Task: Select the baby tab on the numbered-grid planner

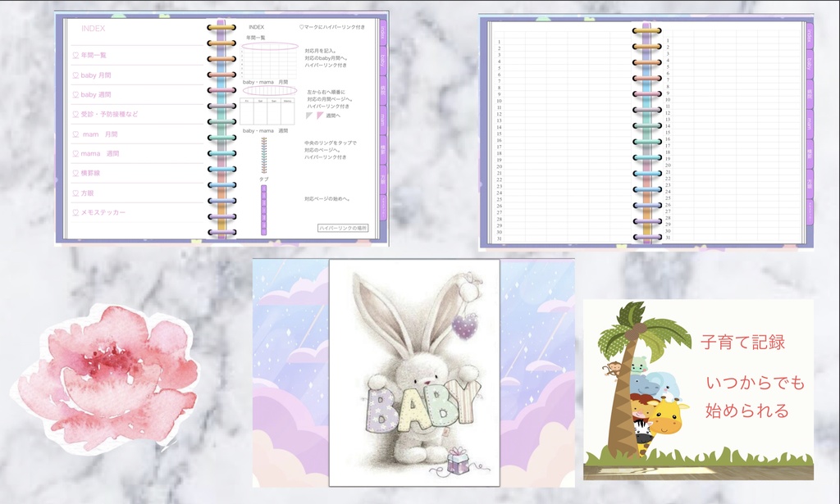Action: click(x=810, y=64)
